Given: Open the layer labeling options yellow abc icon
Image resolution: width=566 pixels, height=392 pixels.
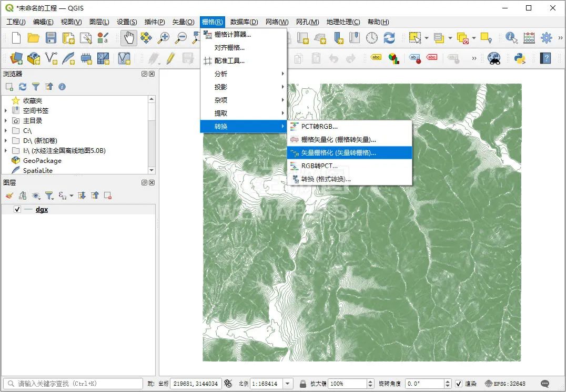Looking at the screenshot, I should coord(376,57).
